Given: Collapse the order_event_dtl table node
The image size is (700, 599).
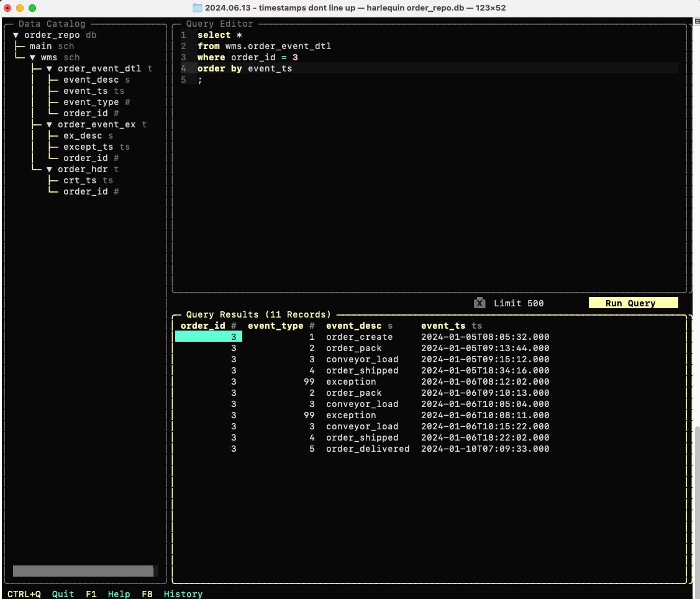Looking at the screenshot, I should 49,68.
